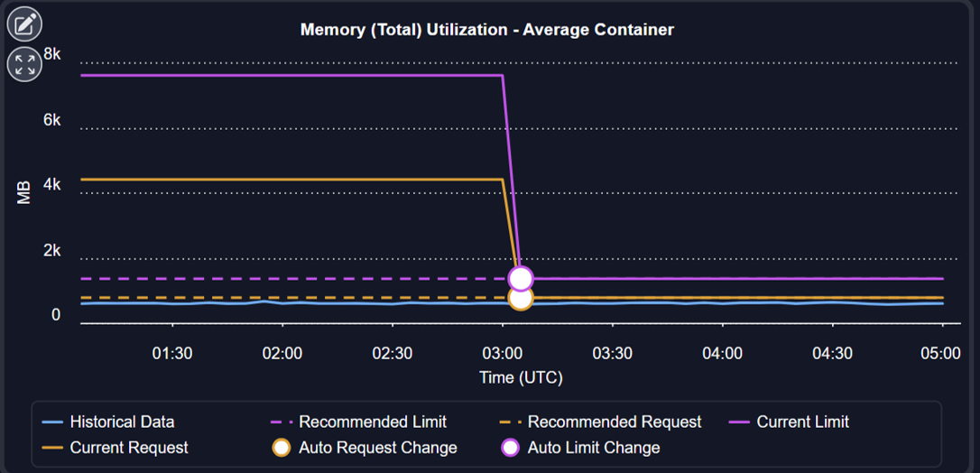Click the chart title Memory (Total) Utilization
The width and height of the screenshot is (980, 473).
(x=487, y=30)
